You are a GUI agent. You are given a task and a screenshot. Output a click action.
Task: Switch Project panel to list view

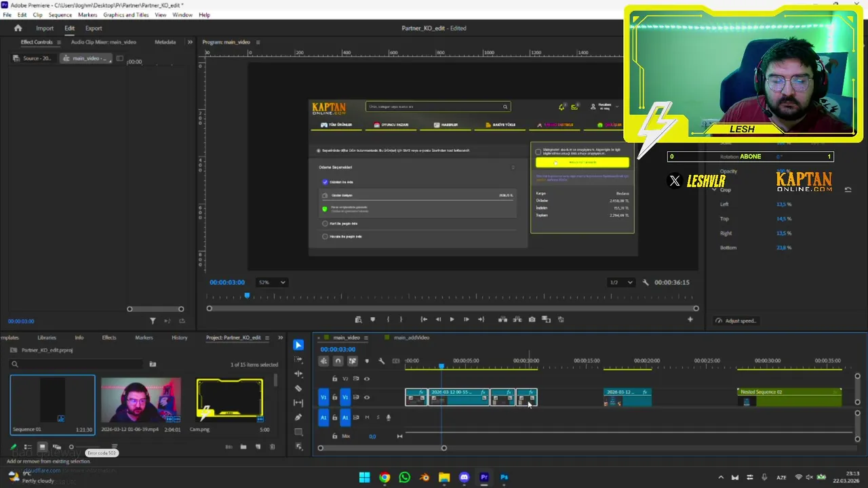tap(28, 447)
